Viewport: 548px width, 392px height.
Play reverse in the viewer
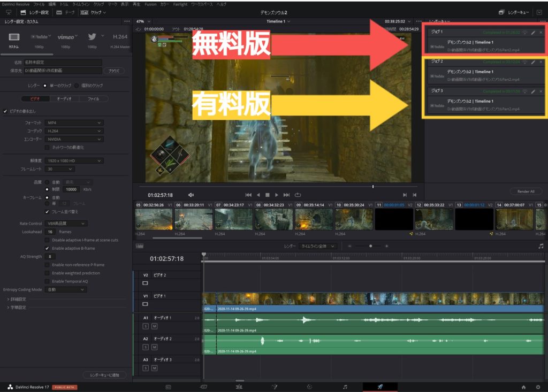[258, 195]
